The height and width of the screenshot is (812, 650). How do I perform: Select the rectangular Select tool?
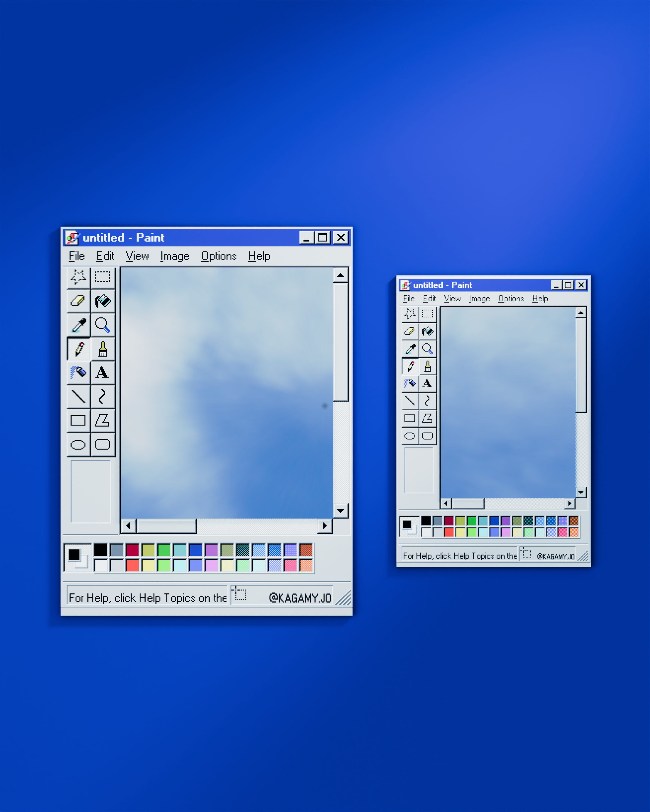pos(103,278)
